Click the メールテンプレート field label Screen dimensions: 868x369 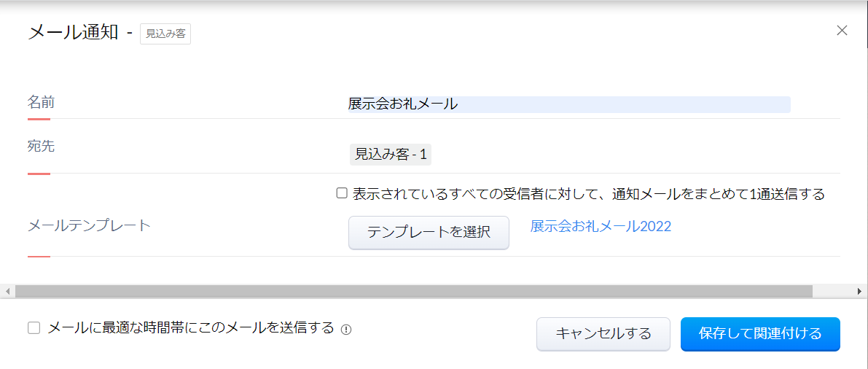coord(89,225)
